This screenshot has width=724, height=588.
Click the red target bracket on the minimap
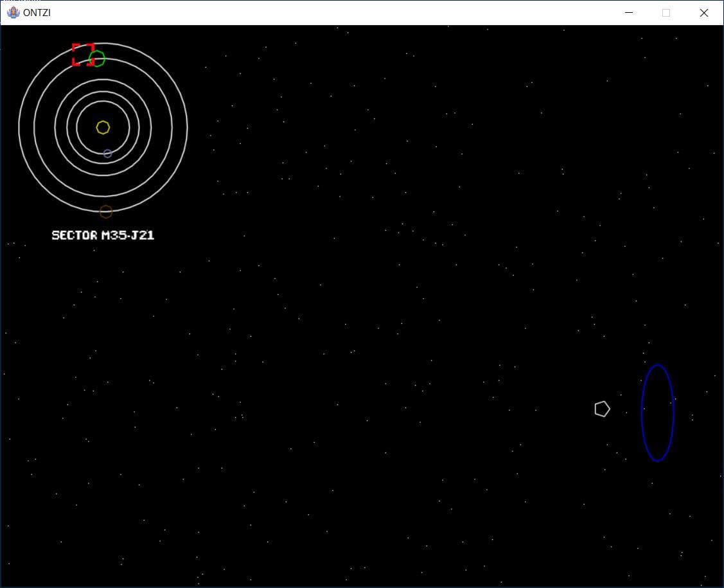pos(83,55)
